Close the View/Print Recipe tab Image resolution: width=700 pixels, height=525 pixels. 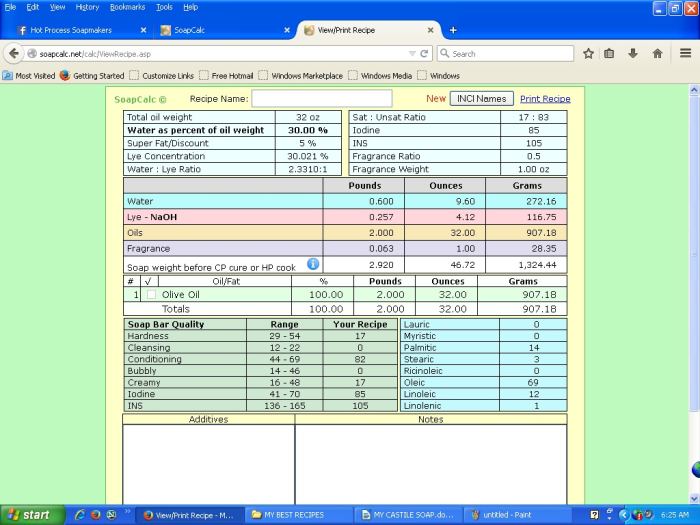click(430, 30)
